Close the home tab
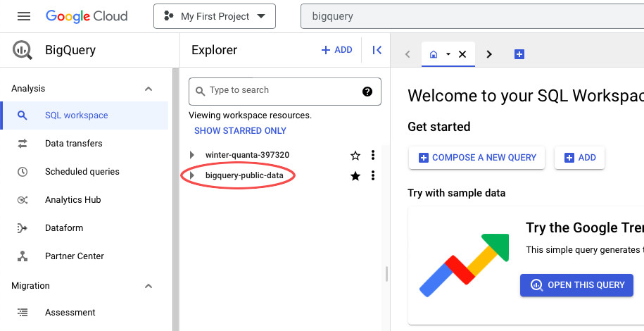 (x=462, y=54)
